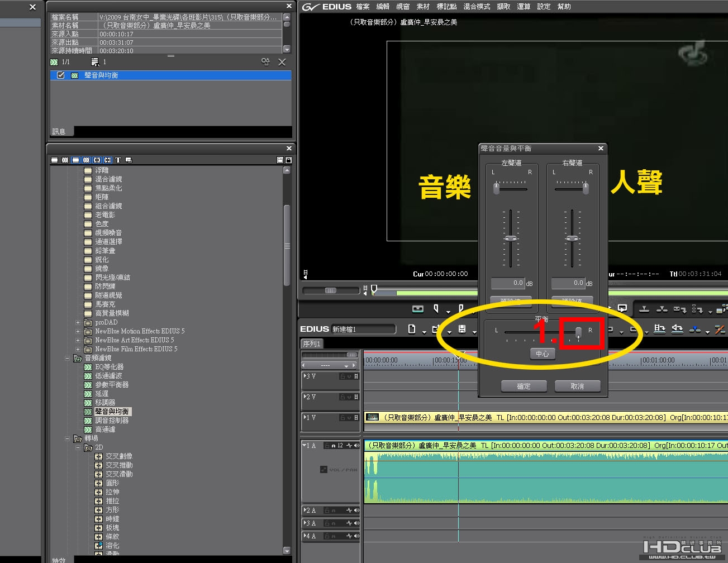Select the EQ等化器 audio filter
728x563 pixels.
(110, 367)
